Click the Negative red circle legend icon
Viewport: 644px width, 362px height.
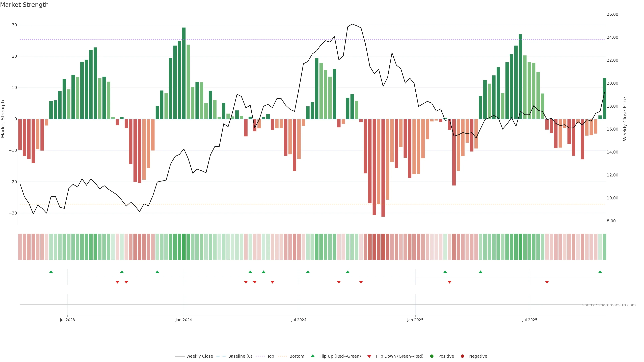click(462, 356)
